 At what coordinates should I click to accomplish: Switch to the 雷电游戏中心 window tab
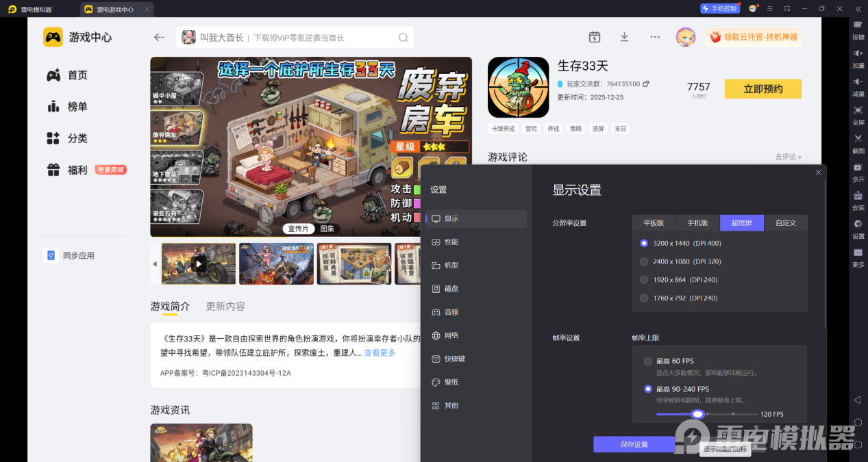pos(117,9)
